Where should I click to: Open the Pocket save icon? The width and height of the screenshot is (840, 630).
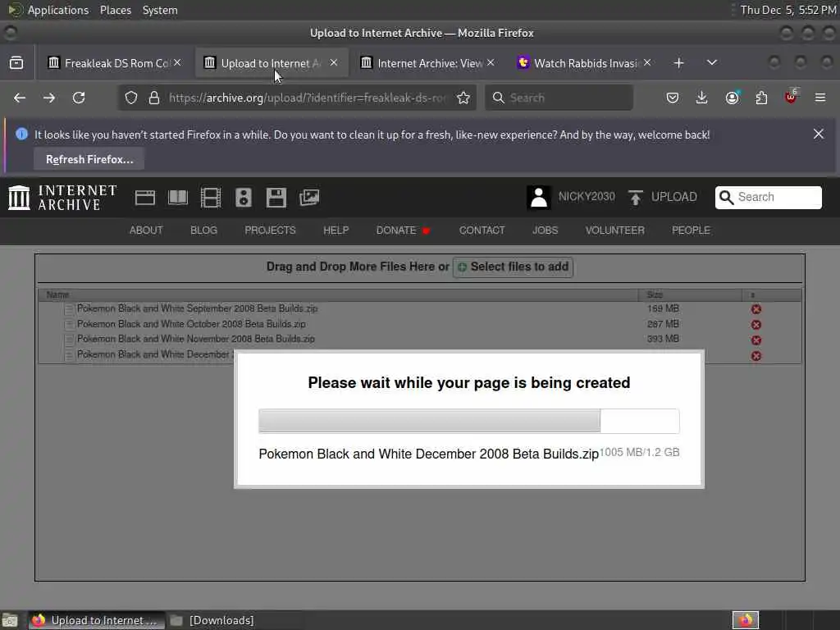click(x=673, y=98)
